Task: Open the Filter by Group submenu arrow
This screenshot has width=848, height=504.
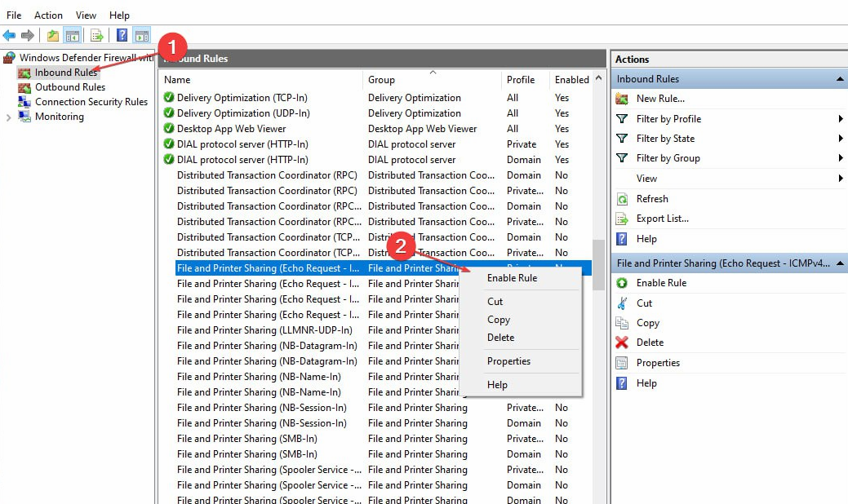Action: pyautogui.click(x=841, y=157)
